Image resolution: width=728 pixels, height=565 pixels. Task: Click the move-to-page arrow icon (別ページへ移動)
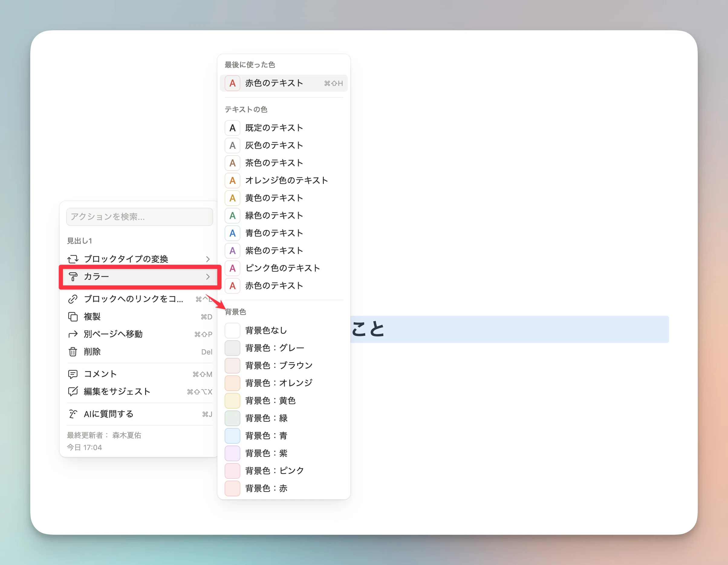(73, 334)
